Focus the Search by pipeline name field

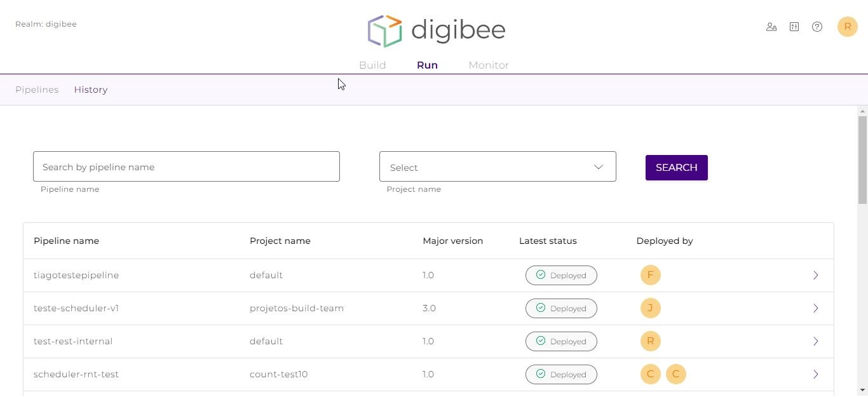click(x=186, y=166)
